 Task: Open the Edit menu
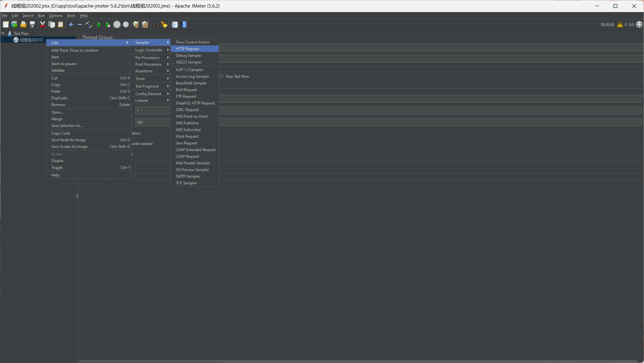click(x=15, y=15)
